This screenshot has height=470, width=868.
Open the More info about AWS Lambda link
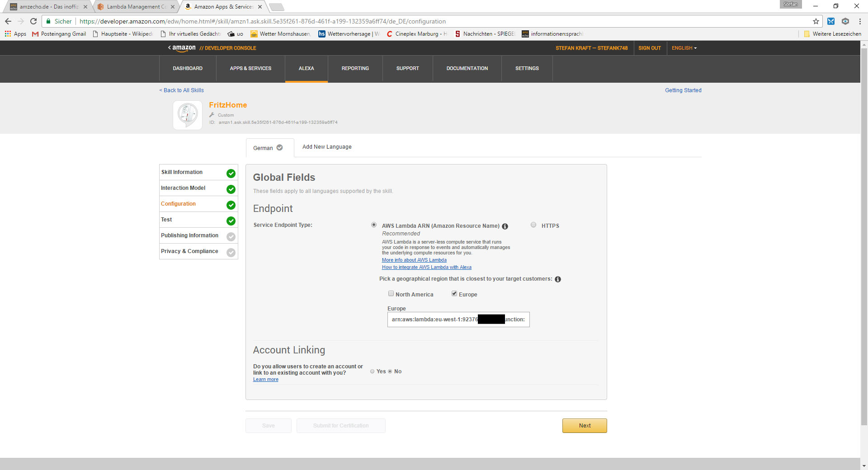coord(414,260)
